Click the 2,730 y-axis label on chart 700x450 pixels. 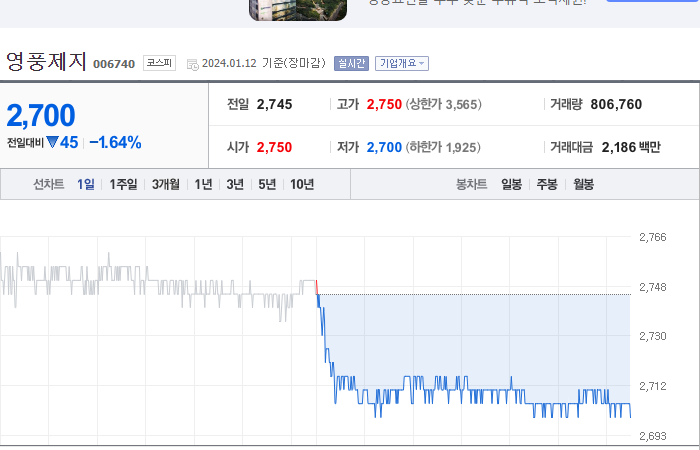(653, 336)
